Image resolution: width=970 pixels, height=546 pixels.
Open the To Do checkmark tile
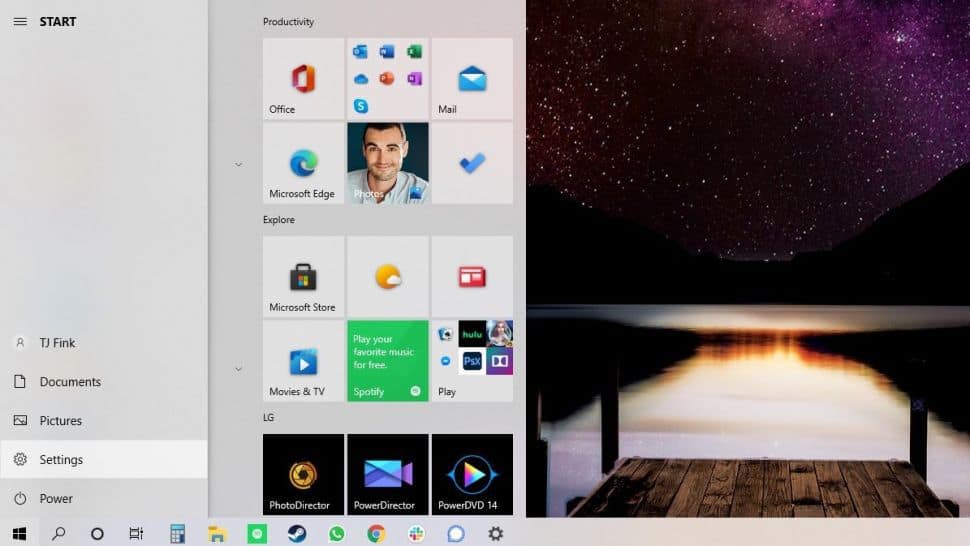pos(472,163)
